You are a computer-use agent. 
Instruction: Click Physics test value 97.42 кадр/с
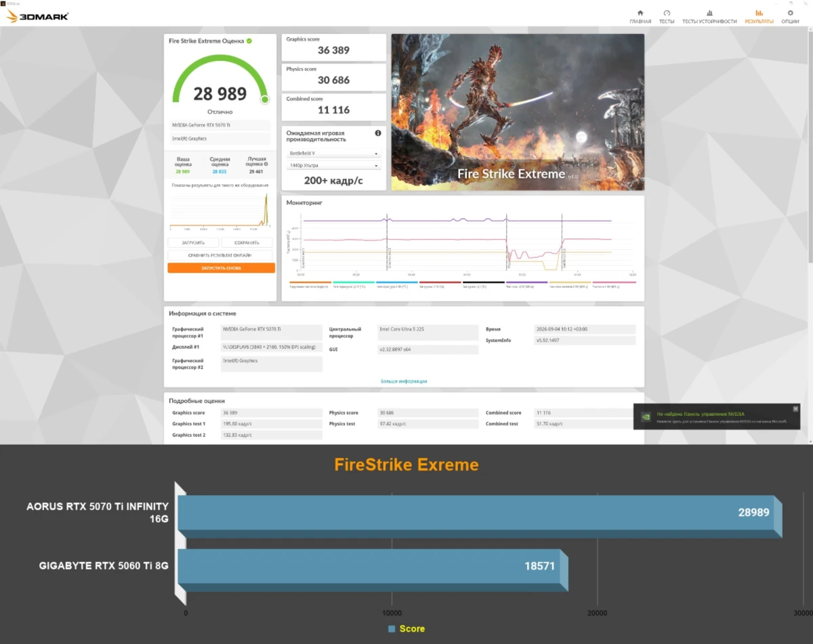pyautogui.click(x=428, y=424)
